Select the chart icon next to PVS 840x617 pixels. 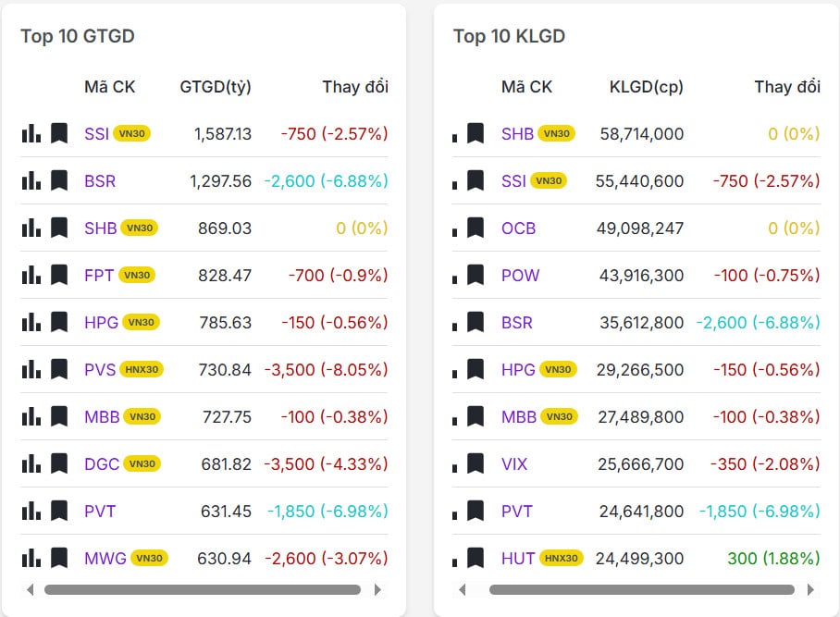click(31, 369)
